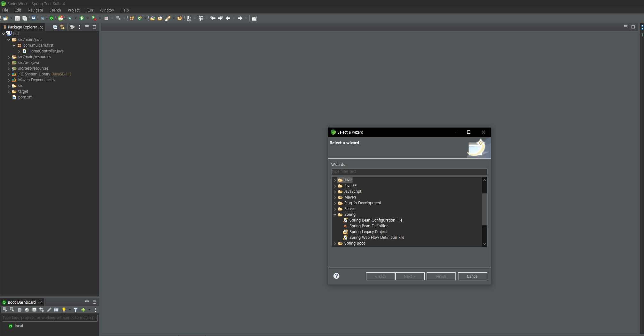The image size is (644, 336).
Task: Click the green Run play toolbar icon
Action: click(x=82, y=18)
